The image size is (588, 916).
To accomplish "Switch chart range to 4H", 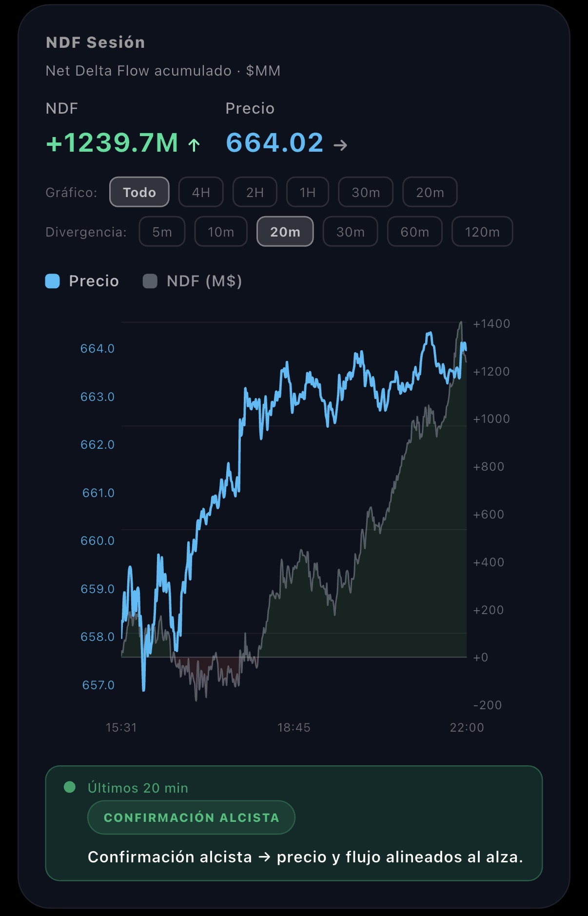I will 201,192.
